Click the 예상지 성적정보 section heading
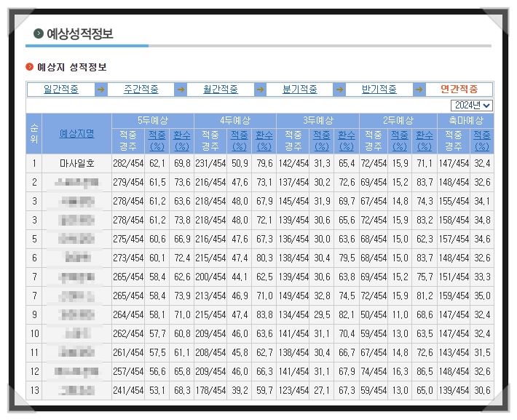Screen dimensions: 517x420 (x=72, y=67)
